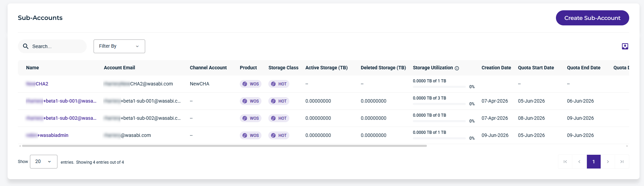
Task: Jump to the last page arrow
Action: pos(622,162)
